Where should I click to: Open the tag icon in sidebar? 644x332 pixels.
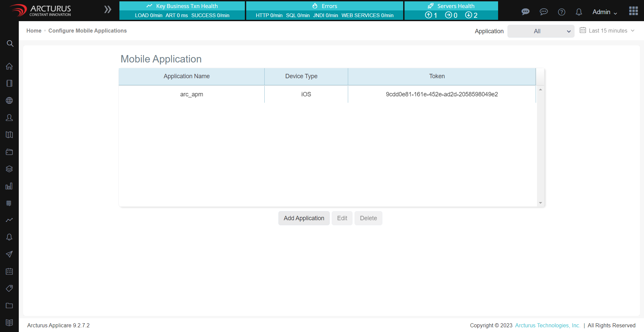[9, 288]
